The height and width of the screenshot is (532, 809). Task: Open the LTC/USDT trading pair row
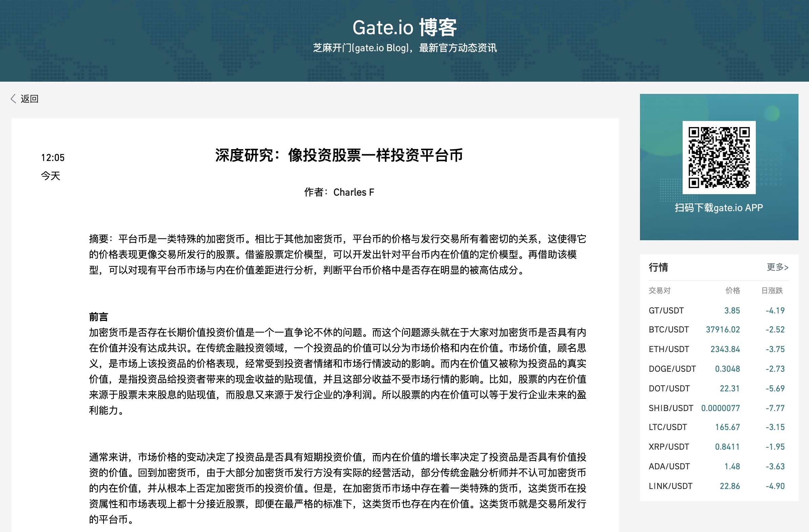pyautogui.click(x=719, y=427)
